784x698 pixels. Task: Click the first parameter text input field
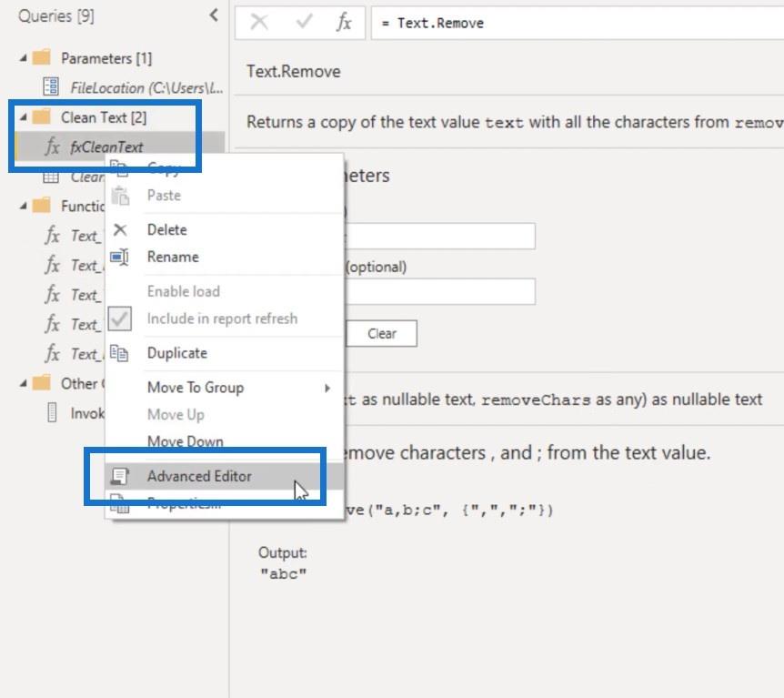click(x=440, y=237)
